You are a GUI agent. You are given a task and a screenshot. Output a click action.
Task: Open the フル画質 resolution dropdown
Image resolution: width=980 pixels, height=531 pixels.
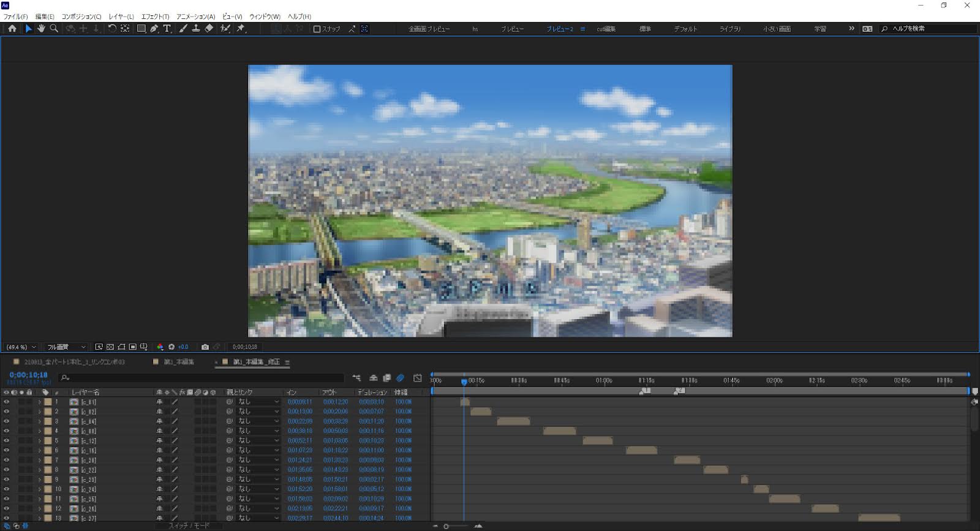66,347
